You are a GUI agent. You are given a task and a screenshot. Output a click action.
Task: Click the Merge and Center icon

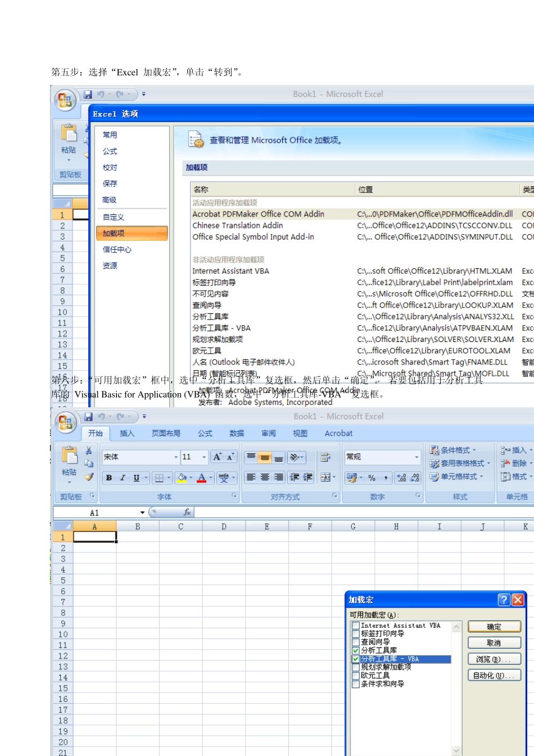pyautogui.click(x=325, y=477)
